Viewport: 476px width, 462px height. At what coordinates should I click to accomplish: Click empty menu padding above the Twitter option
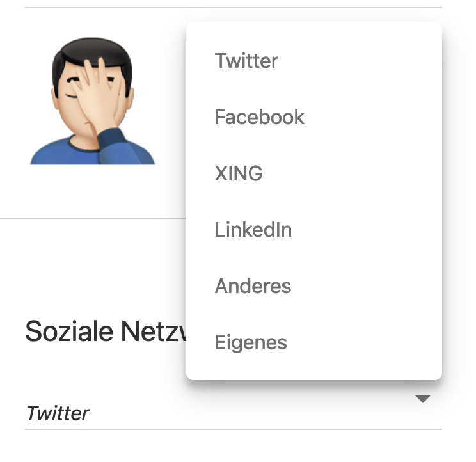(x=313, y=31)
